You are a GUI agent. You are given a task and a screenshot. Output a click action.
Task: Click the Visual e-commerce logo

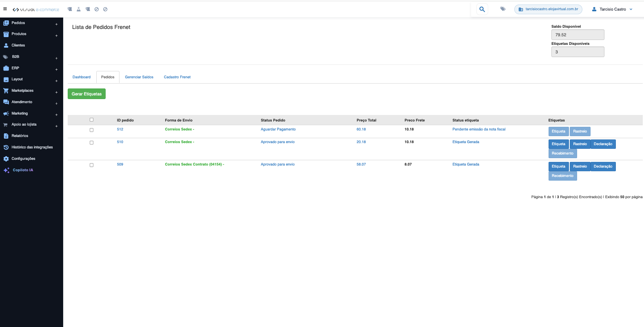tap(36, 9)
